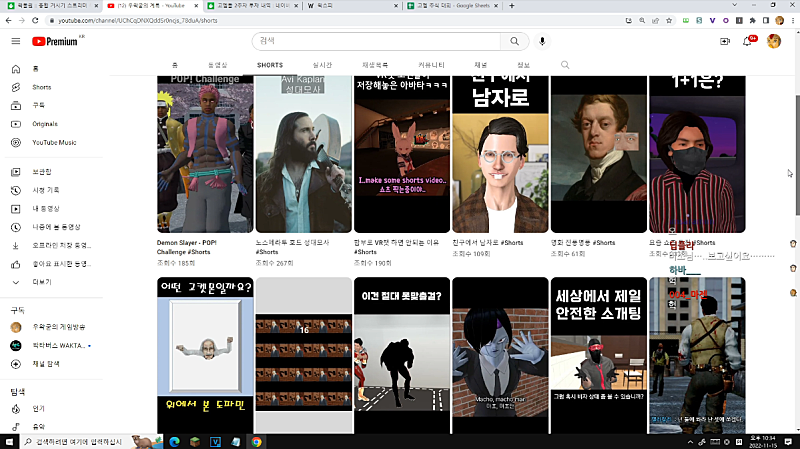Screen dimensions: 800x449
Task: Open the Demon Slayer POP! Challenge short
Action: [x=205, y=153]
